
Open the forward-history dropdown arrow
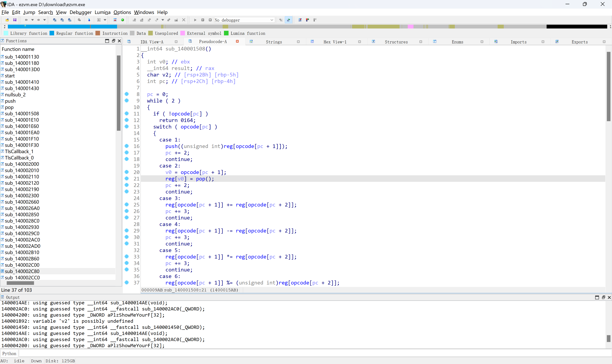click(44, 20)
